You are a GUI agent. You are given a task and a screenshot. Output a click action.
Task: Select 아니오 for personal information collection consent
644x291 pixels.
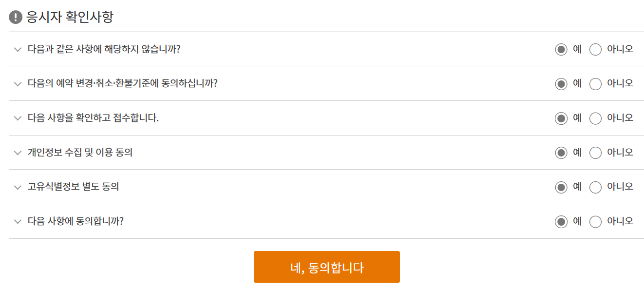point(595,153)
